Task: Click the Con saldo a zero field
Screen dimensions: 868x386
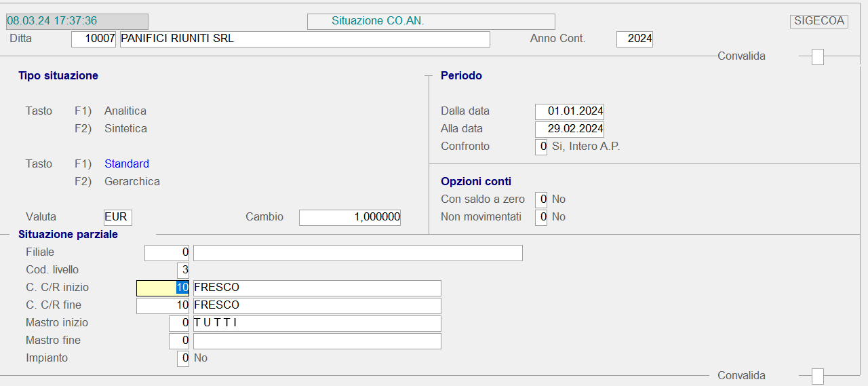Action: pyautogui.click(x=540, y=199)
